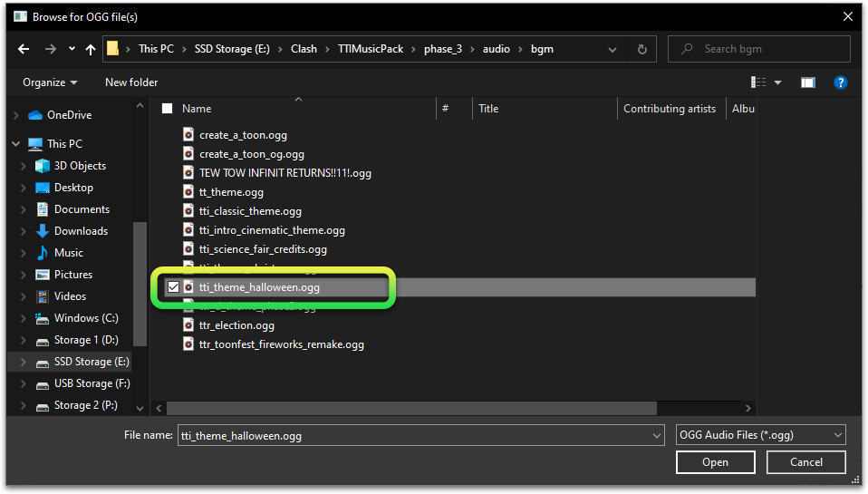868x494 pixels.
Task: Open recent locations dropdown arrow
Action: [72, 49]
